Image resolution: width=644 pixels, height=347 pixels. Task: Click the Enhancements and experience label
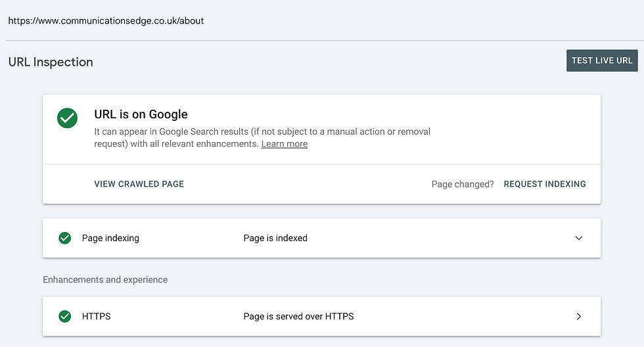tap(105, 280)
